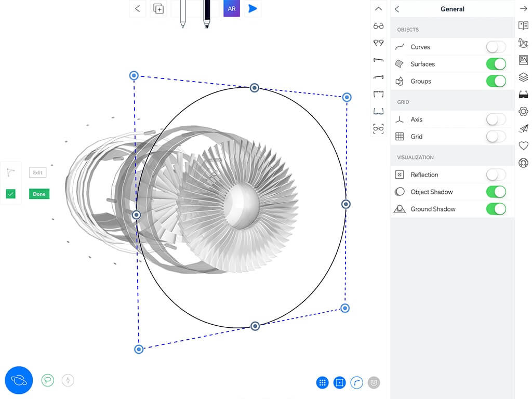Enable the Curves toggle

496,47
